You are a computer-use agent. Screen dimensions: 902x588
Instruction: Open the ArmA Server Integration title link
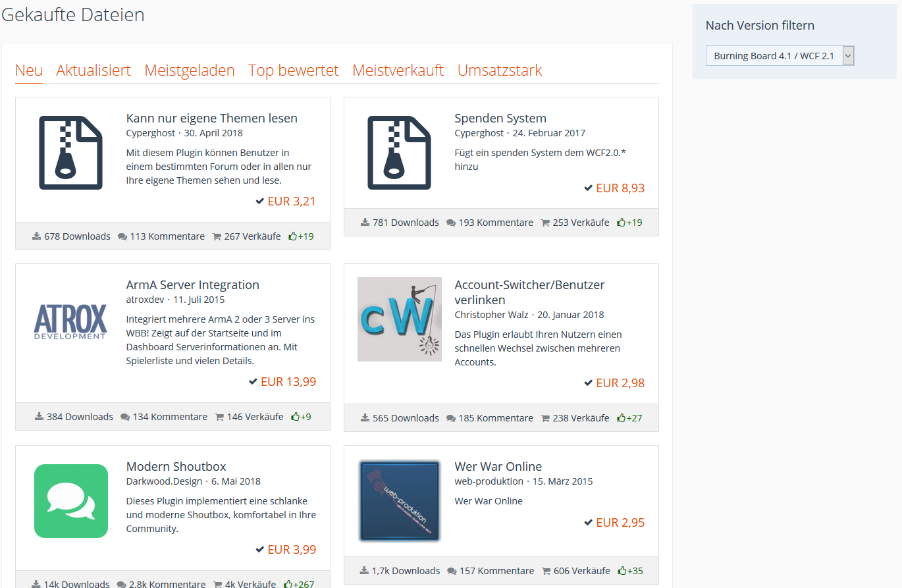(x=192, y=285)
